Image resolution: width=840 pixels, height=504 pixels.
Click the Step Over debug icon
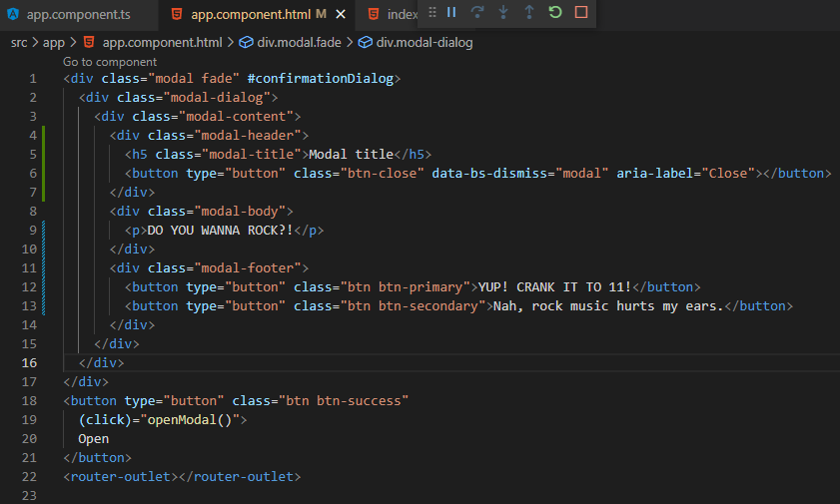coord(477,13)
